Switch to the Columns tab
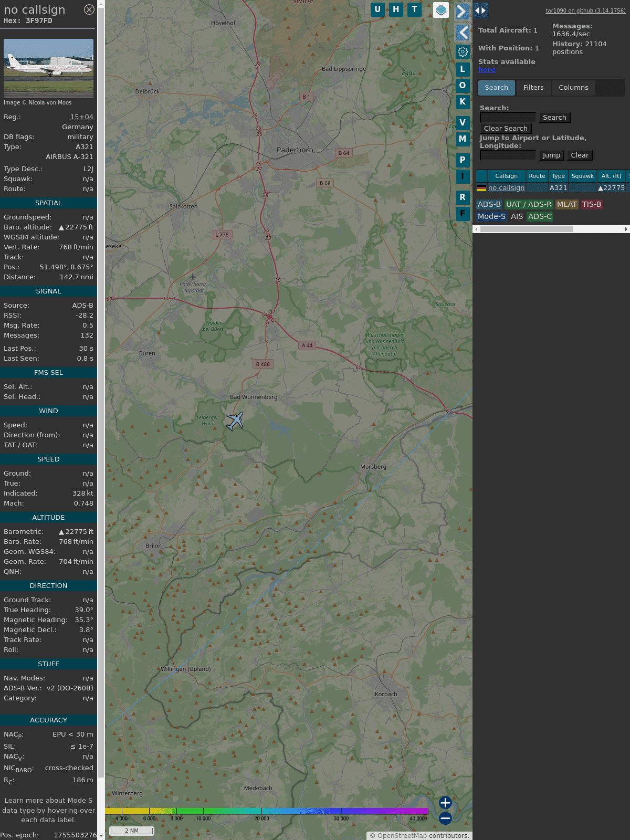The width and height of the screenshot is (630, 840). 573,88
